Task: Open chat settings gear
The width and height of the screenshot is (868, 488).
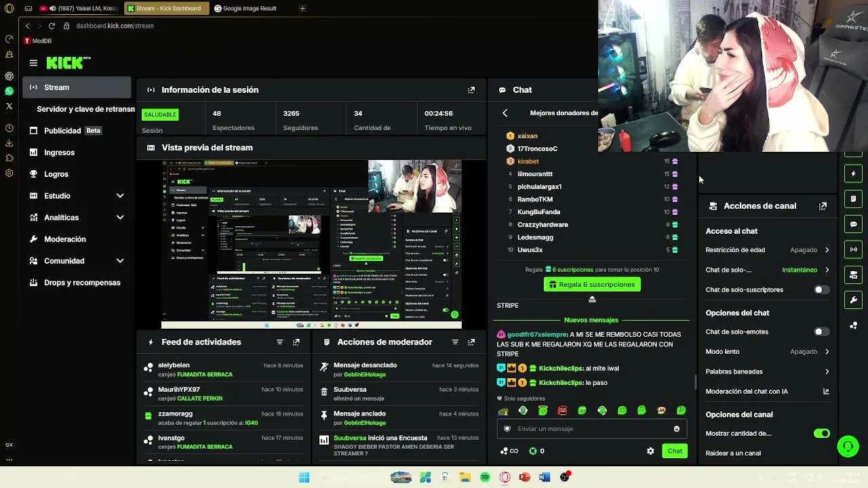Action: coord(650,451)
